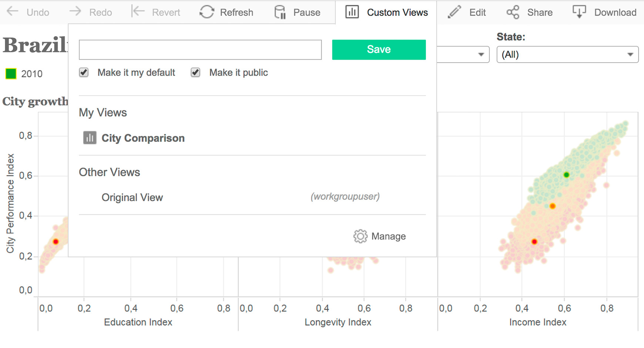Click the Edit pencil icon
This screenshot has width=644, height=348.
[454, 12]
